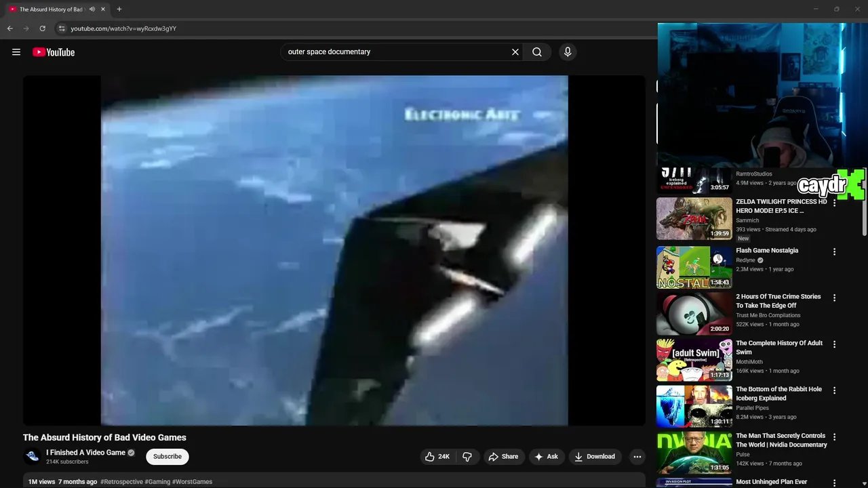Open The Complete History Of Adult Swim title

point(779,348)
